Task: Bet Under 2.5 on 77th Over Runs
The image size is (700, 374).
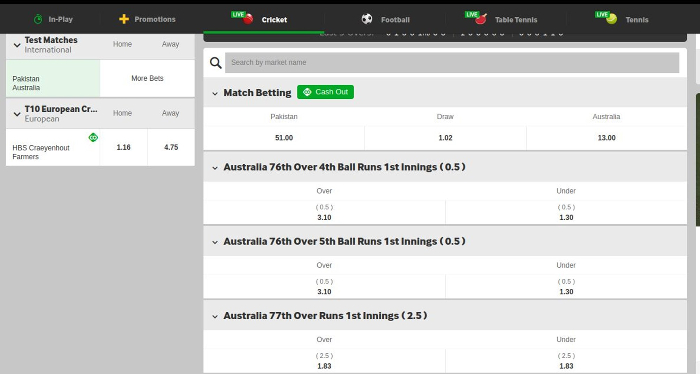Action: tap(566, 361)
